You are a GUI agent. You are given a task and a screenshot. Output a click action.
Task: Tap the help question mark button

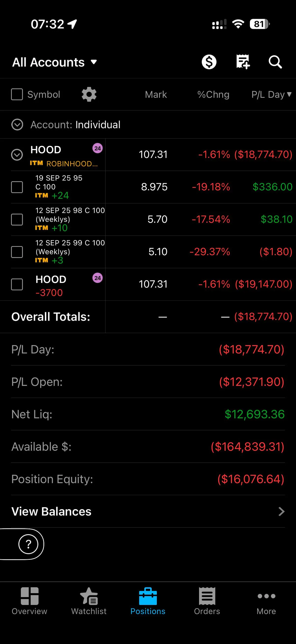[x=28, y=544]
